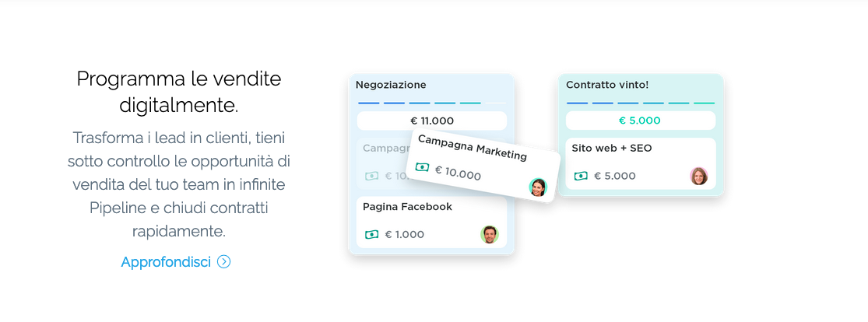Click the green € 5.000 total pill
Image resolution: width=868 pixels, height=322 pixels.
(x=641, y=121)
